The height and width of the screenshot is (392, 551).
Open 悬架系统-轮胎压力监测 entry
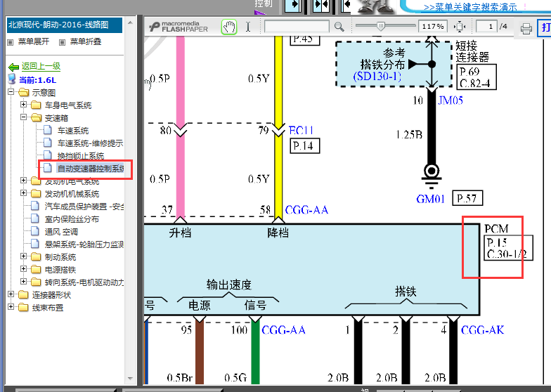pos(84,244)
